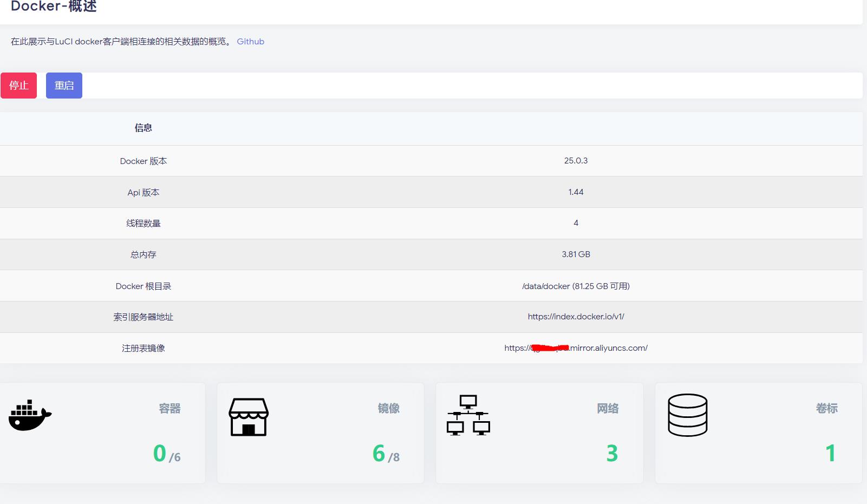Click the networks count 3

click(x=612, y=454)
